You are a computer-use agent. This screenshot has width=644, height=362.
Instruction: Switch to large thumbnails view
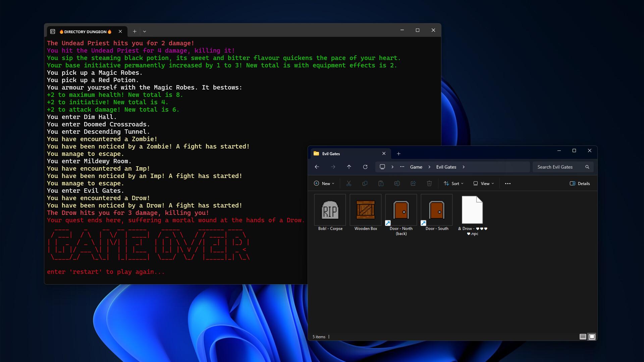[x=592, y=337]
